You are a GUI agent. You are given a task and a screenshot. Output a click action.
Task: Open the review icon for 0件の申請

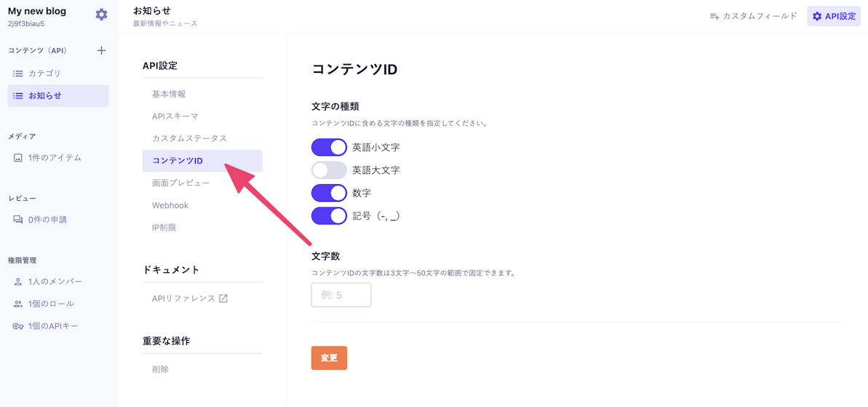17,220
